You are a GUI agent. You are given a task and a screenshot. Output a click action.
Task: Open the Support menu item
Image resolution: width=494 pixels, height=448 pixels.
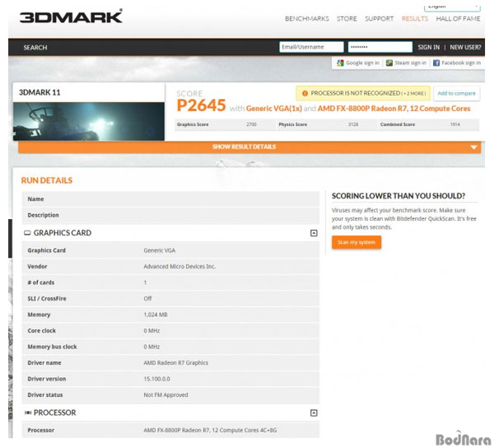[379, 19]
